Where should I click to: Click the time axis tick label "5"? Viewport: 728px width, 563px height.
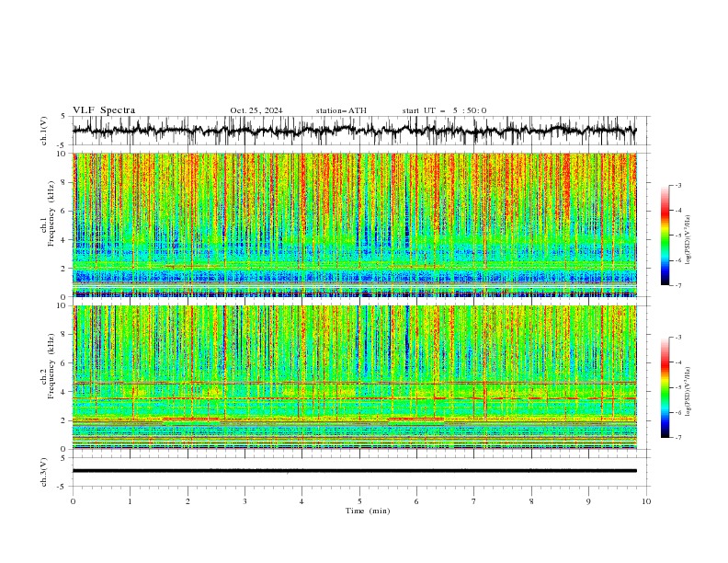click(359, 501)
